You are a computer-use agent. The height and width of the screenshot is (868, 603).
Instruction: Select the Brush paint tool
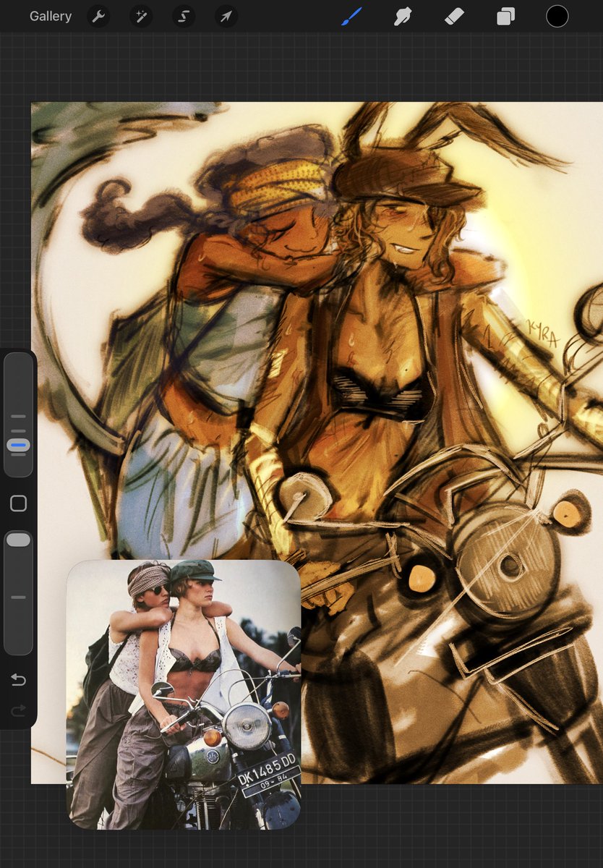(x=351, y=16)
